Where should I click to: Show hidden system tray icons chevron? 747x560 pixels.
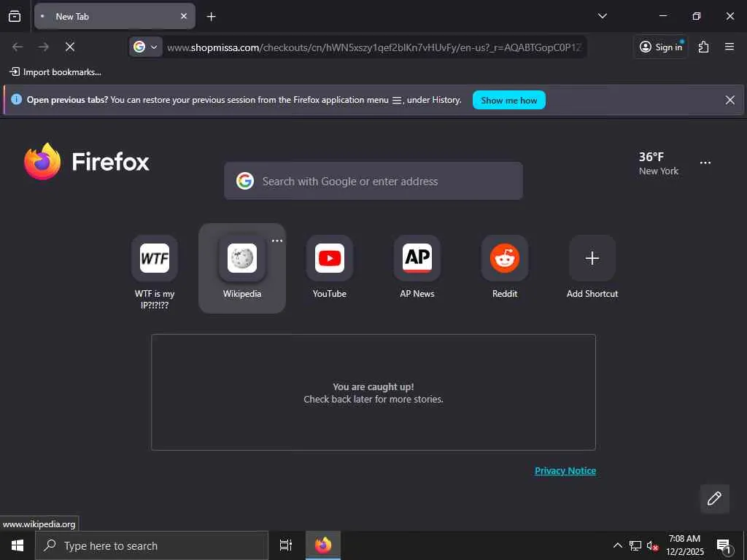click(x=617, y=545)
